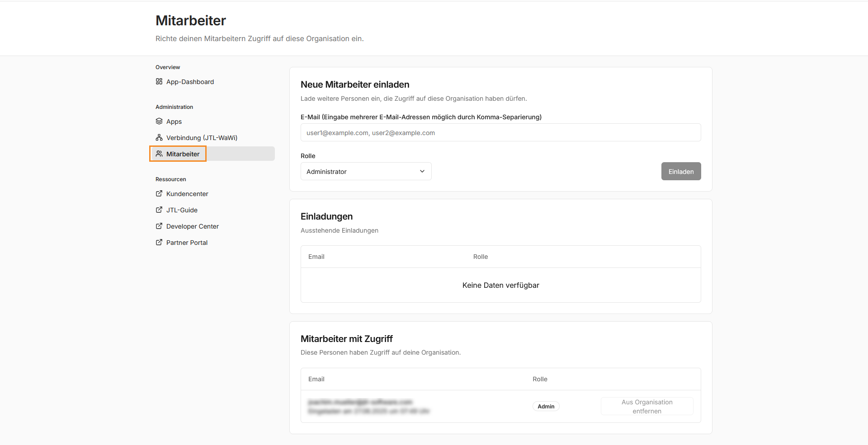
Task: Open the Developer Center link
Action: (193, 226)
